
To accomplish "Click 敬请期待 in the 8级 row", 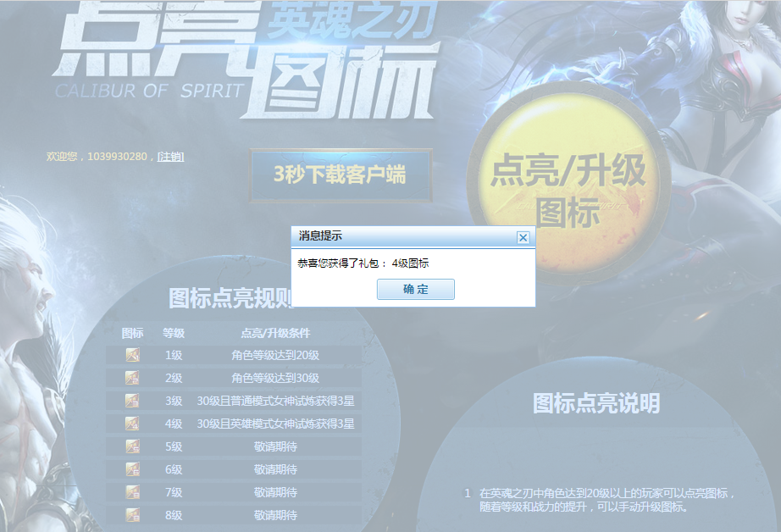I will pyautogui.click(x=275, y=515).
